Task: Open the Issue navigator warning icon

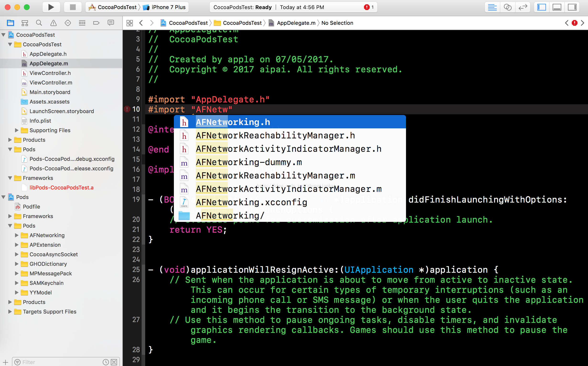Action: [x=53, y=23]
